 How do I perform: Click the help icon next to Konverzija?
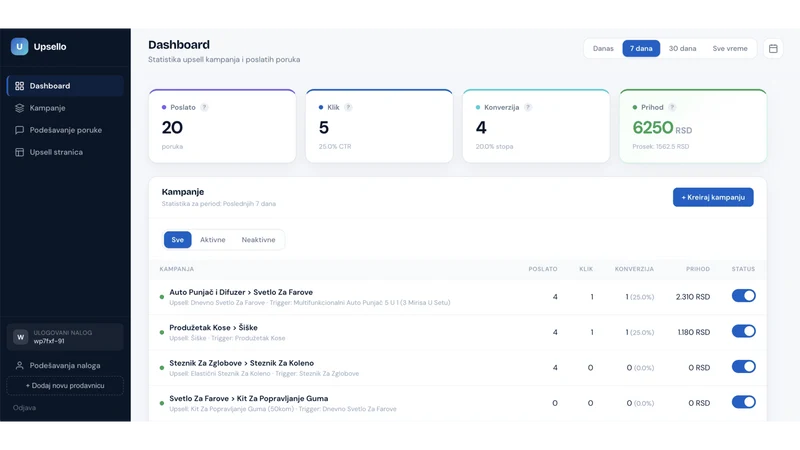(x=528, y=107)
